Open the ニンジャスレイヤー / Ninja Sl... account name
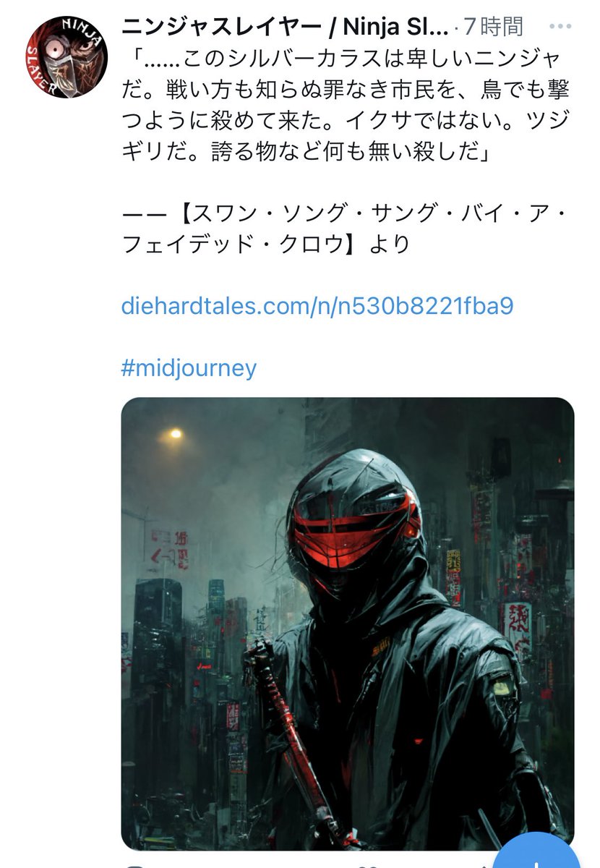Viewport: 600px width, 868px height. tap(286, 28)
